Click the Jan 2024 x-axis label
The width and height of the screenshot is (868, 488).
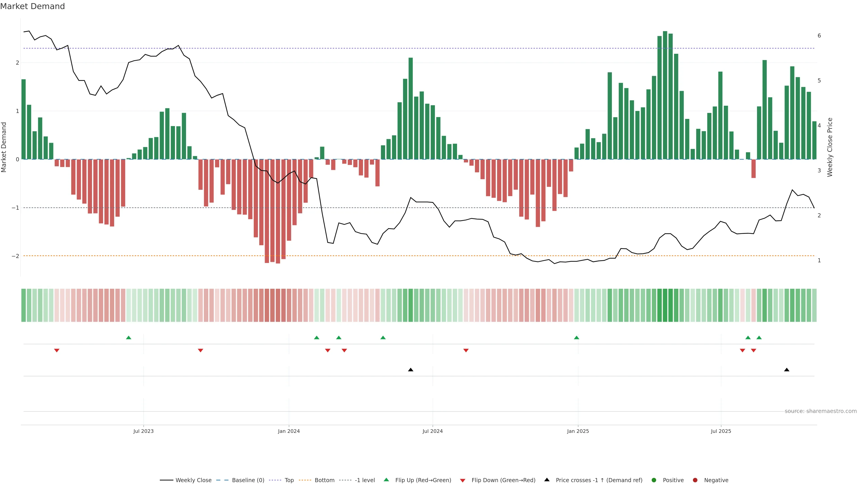point(289,432)
